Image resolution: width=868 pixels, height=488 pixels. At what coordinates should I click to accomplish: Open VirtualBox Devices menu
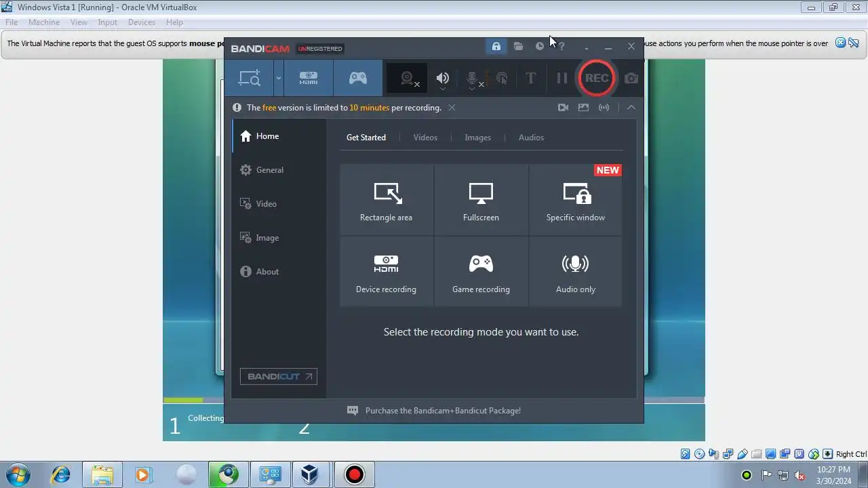[x=142, y=22]
